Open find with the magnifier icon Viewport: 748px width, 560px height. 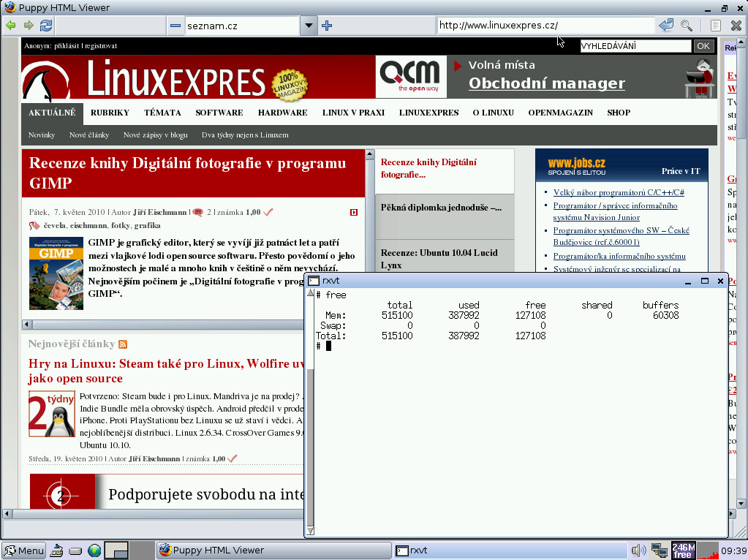coord(687,26)
